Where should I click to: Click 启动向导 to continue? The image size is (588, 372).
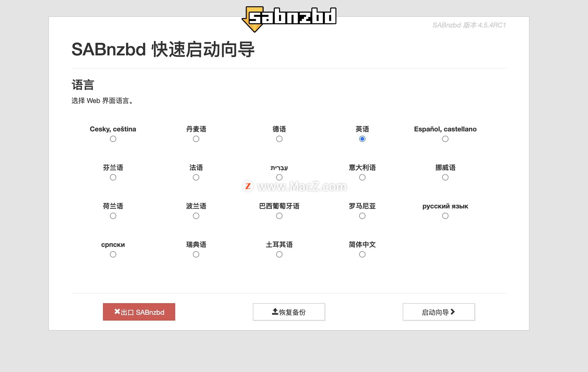(x=438, y=312)
